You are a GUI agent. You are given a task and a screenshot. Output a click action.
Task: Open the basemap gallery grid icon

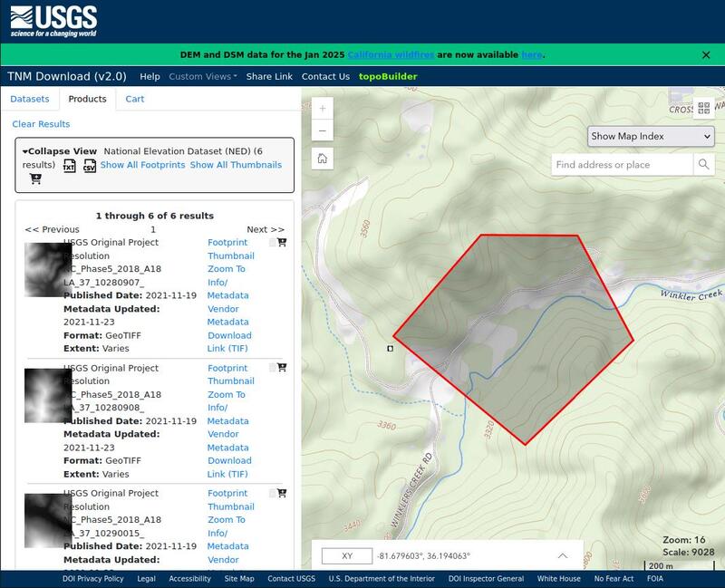click(704, 108)
